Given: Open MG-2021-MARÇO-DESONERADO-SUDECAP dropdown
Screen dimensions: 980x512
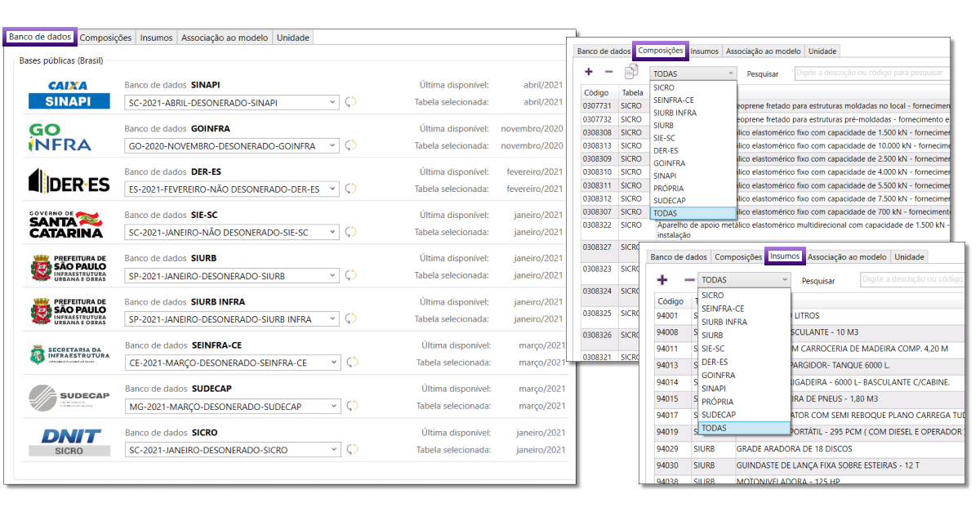Looking at the screenshot, I should click(233, 406).
